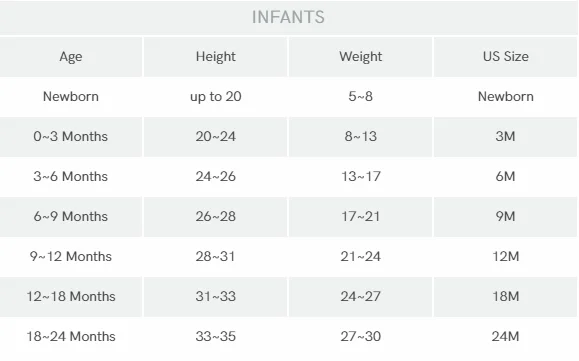Select the 9M size cell
This screenshot has height=361, width=579.
click(x=506, y=216)
